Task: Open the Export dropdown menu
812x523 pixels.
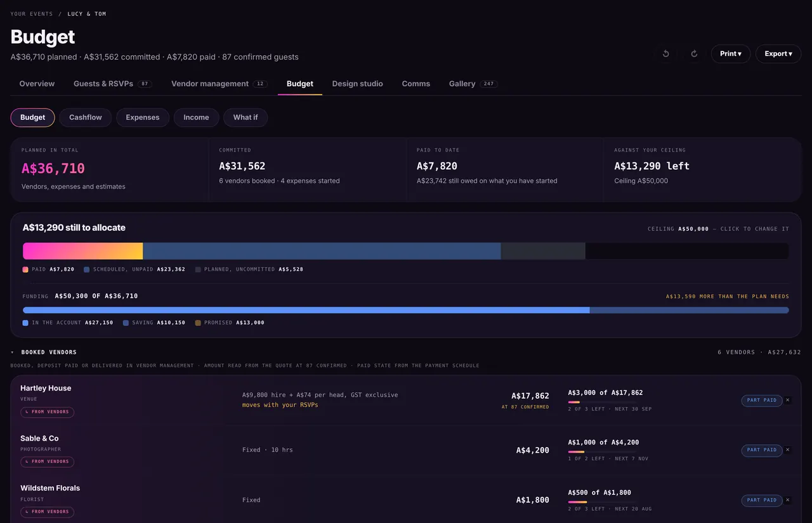Action: pos(778,54)
